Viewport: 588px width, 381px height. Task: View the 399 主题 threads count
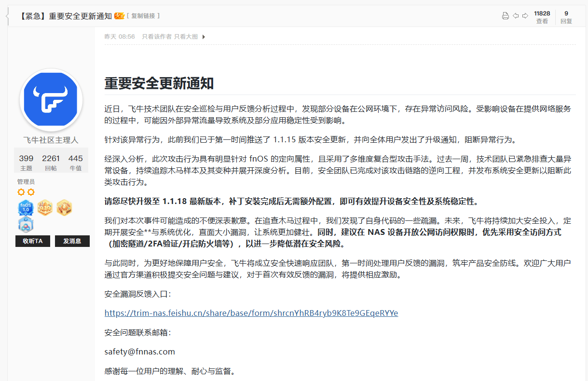coord(26,163)
